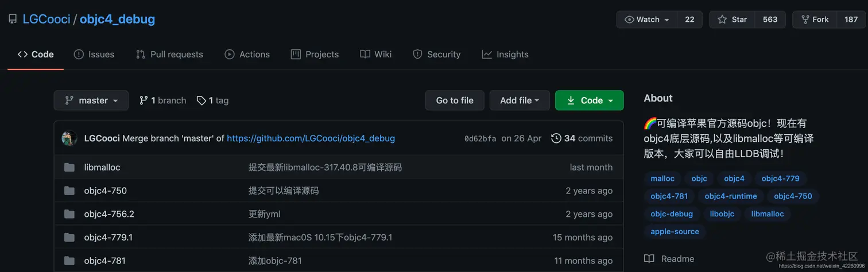Open the libmalloc-317.40.8 commit message
Viewport: 868px width, 272px height.
tap(325, 168)
